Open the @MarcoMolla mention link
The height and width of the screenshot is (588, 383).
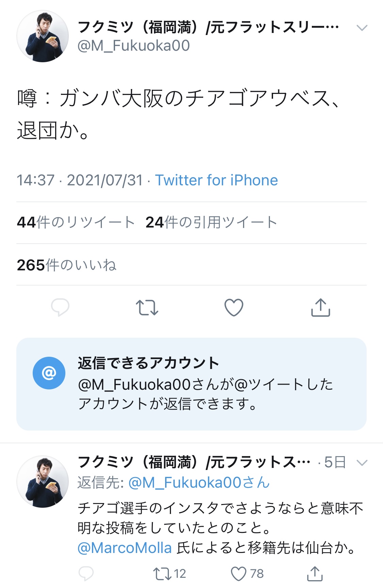[x=125, y=548]
